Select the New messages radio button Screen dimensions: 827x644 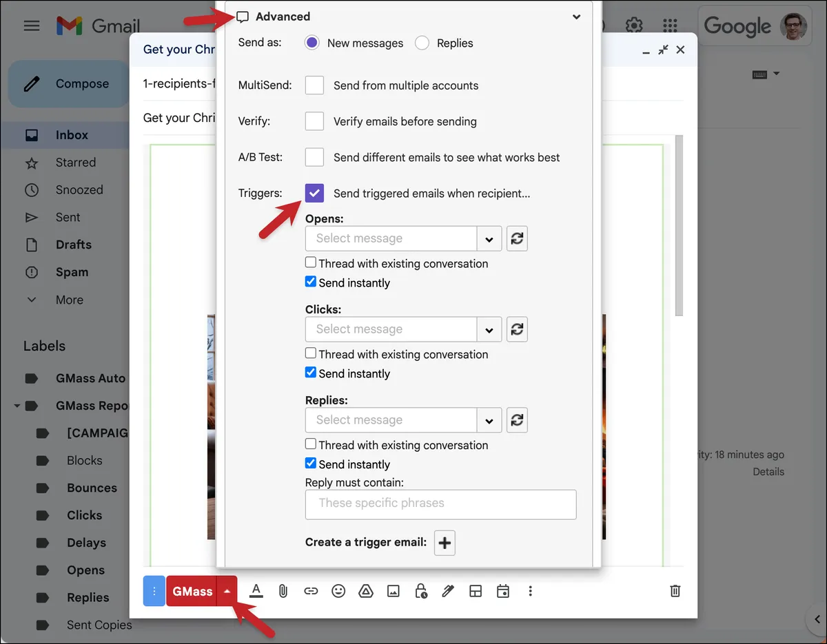(x=312, y=43)
